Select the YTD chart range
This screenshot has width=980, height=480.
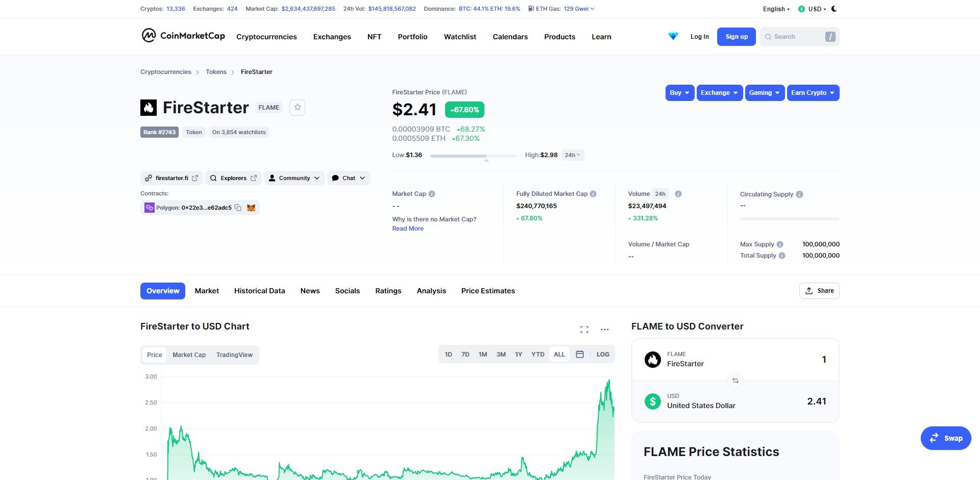pos(537,354)
